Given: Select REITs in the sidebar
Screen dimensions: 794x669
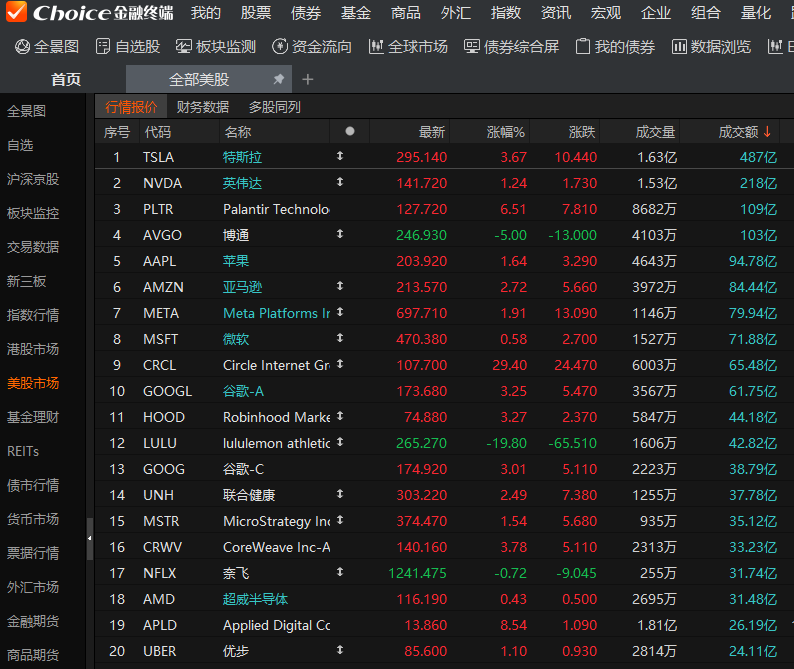Looking at the screenshot, I should 23,451.
